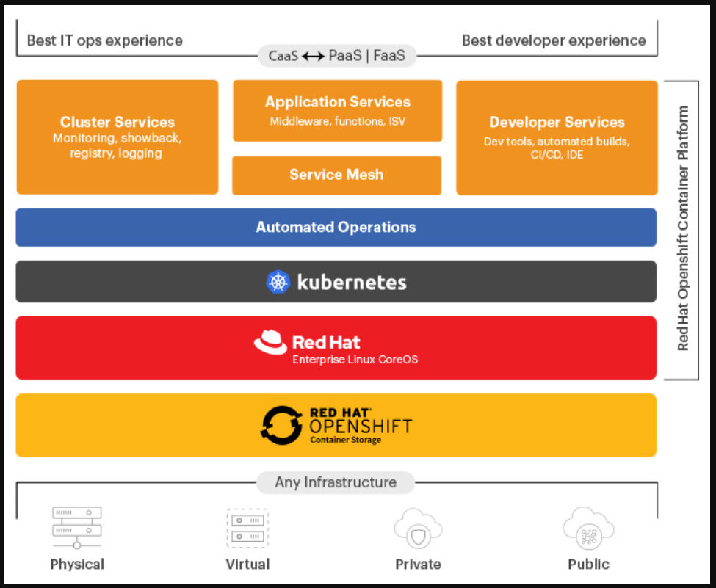This screenshot has width=716, height=588.
Task: Click the FaaS label in the top pill
Action: coord(389,56)
